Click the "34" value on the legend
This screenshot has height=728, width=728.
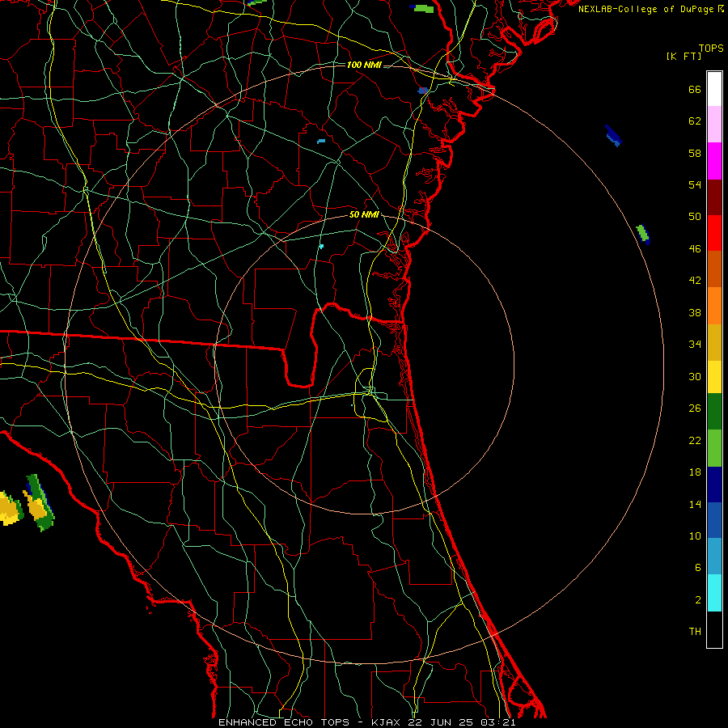[x=695, y=345]
